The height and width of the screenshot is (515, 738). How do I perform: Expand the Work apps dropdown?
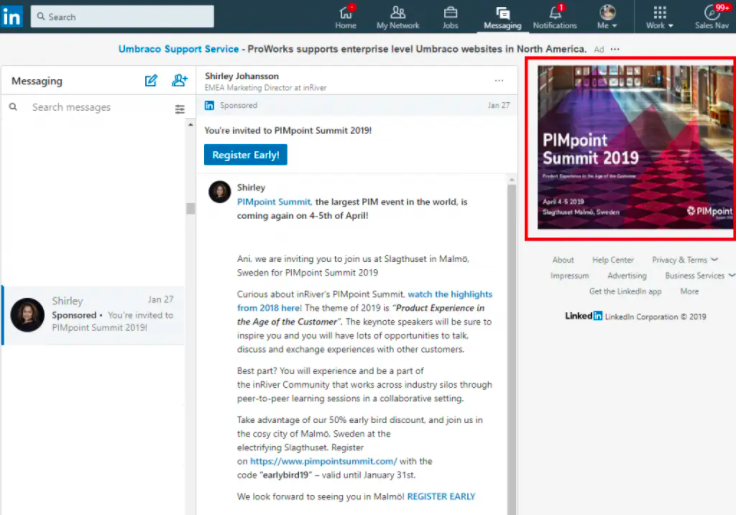pos(659,17)
